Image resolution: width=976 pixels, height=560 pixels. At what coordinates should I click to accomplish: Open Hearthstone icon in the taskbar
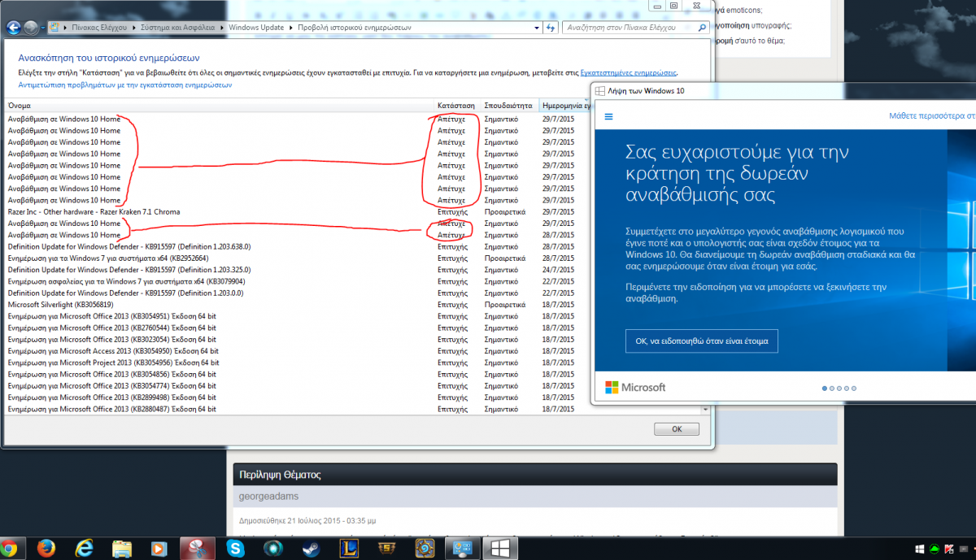tap(425, 548)
